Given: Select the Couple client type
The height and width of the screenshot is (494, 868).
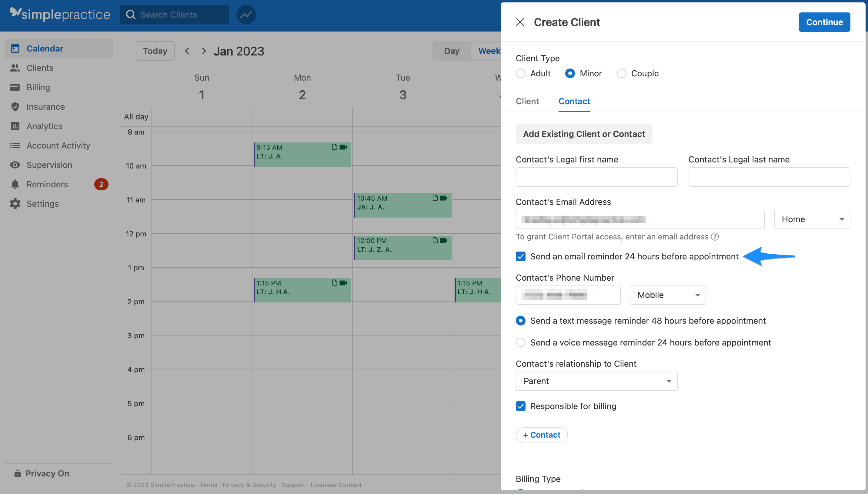Looking at the screenshot, I should tap(621, 73).
